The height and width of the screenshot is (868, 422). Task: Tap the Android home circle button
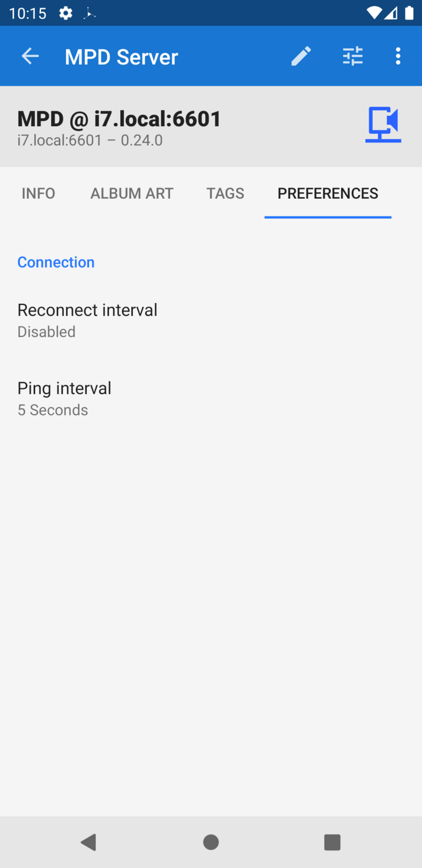(211, 842)
